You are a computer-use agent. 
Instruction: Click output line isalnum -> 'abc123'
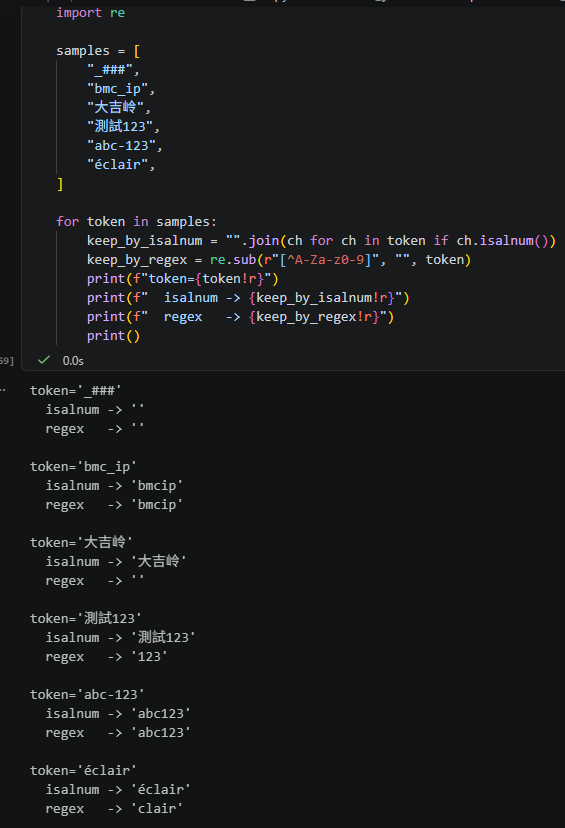118,714
